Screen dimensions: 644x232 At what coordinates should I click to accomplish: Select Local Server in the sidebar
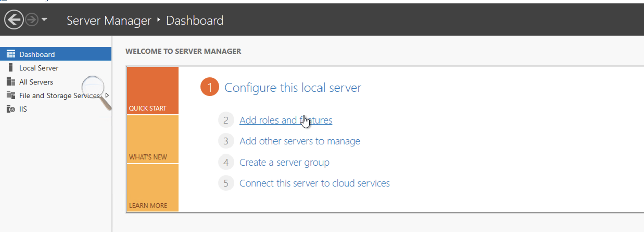click(x=38, y=68)
